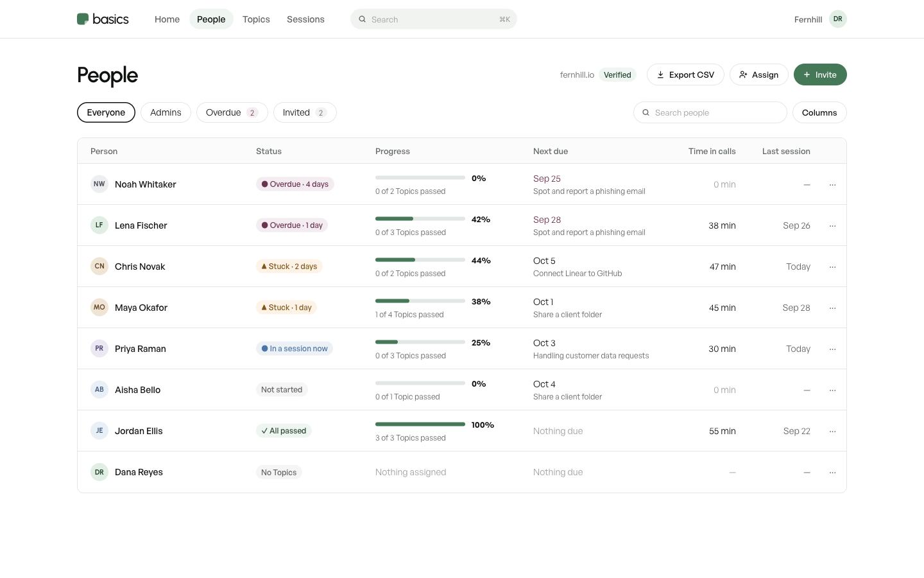Open Dana Reyes's profile
924x578 pixels.
pyautogui.click(x=139, y=472)
